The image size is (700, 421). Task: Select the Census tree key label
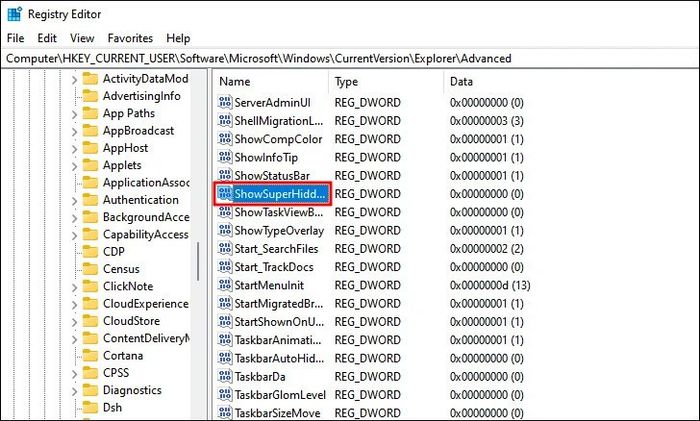tap(121, 269)
